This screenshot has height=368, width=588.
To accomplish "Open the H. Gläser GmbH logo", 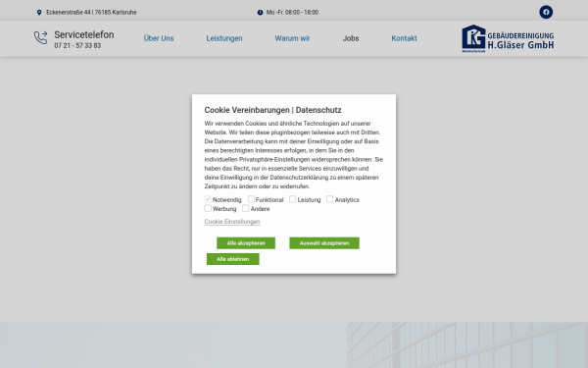I will (x=508, y=38).
